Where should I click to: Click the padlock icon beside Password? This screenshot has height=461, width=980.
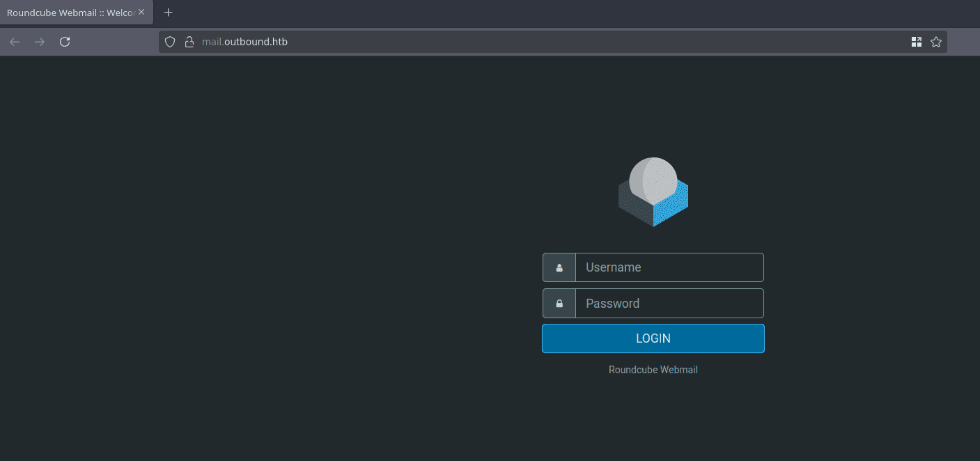[559, 304]
